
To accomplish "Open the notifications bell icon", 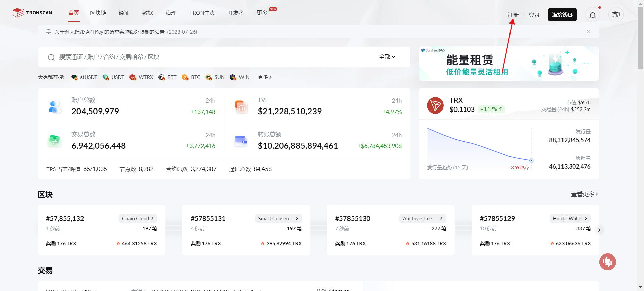I will (x=593, y=15).
